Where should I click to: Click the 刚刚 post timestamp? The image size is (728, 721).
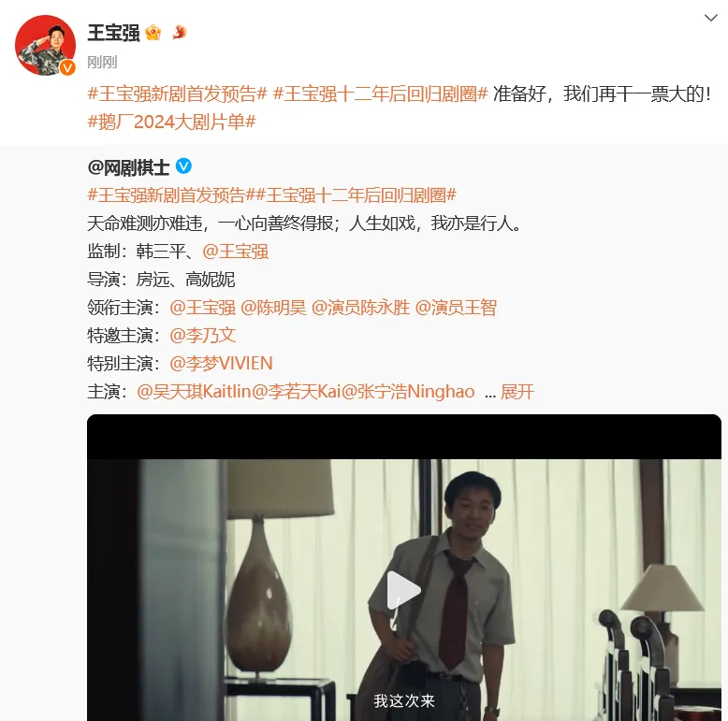102,62
